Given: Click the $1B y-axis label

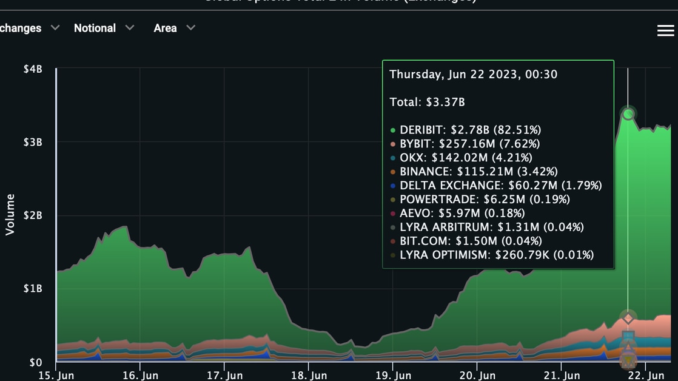Looking at the screenshot, I should tap(33, 288).
